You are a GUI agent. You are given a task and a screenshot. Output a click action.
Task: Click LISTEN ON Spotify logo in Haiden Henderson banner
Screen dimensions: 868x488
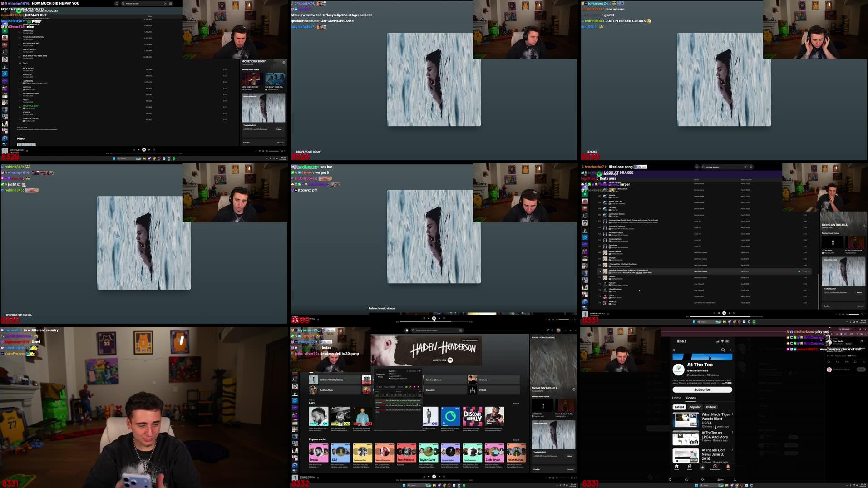[x=450, y=360]
